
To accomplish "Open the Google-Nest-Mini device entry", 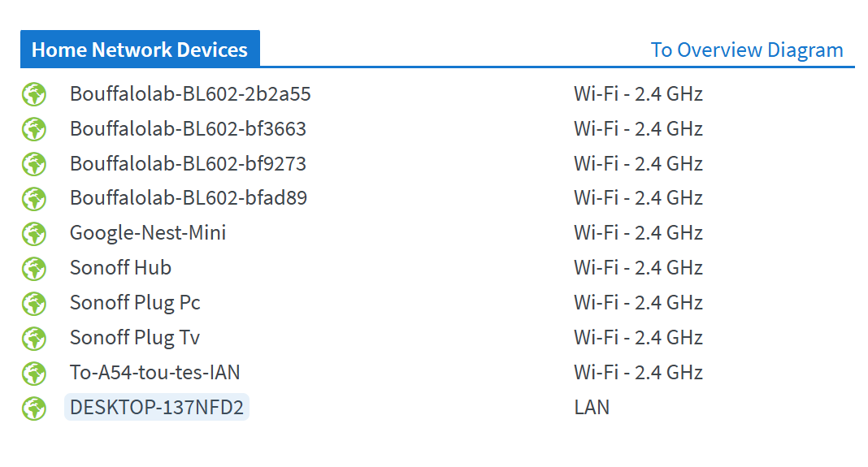I will (x=148, y=233).
